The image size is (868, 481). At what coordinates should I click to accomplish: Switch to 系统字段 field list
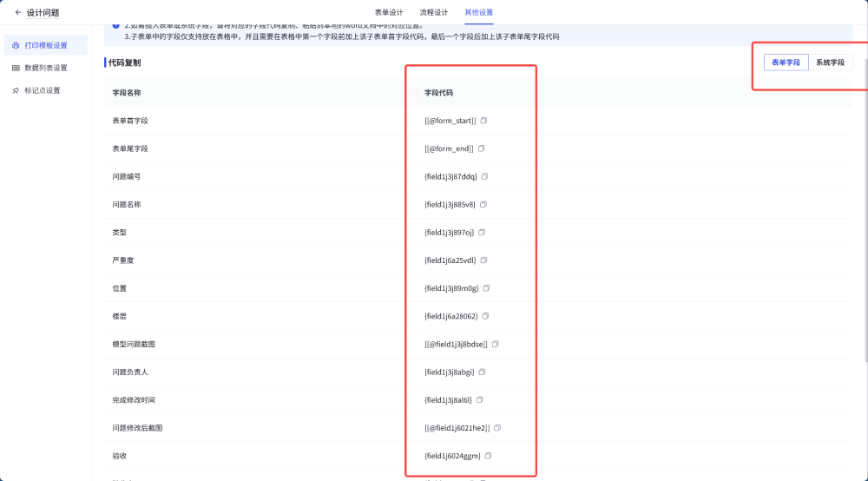coord(830,63)
